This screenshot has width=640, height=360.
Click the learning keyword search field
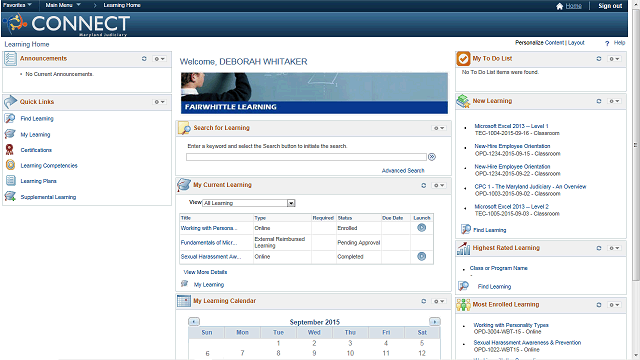[306, 157]
